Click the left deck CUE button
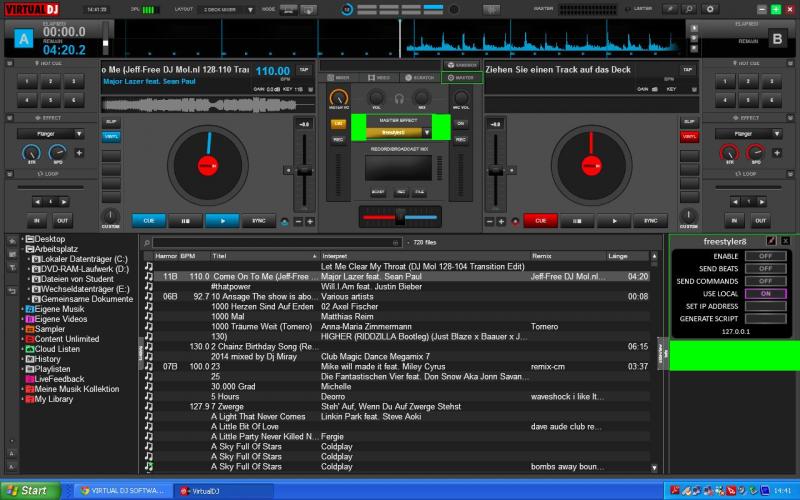Screen dimensions: 800x500 [148, 220]
